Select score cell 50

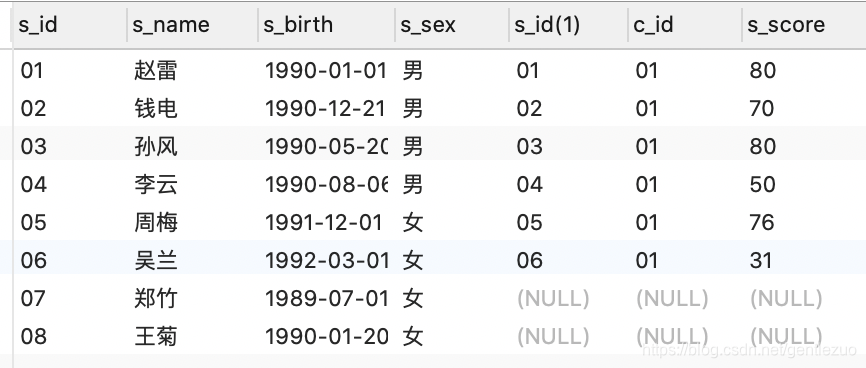tap(762, 184)
